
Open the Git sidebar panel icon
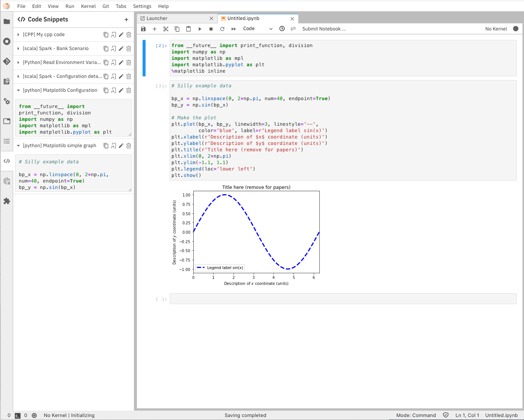pyautogui.click(x=7, y=61)
